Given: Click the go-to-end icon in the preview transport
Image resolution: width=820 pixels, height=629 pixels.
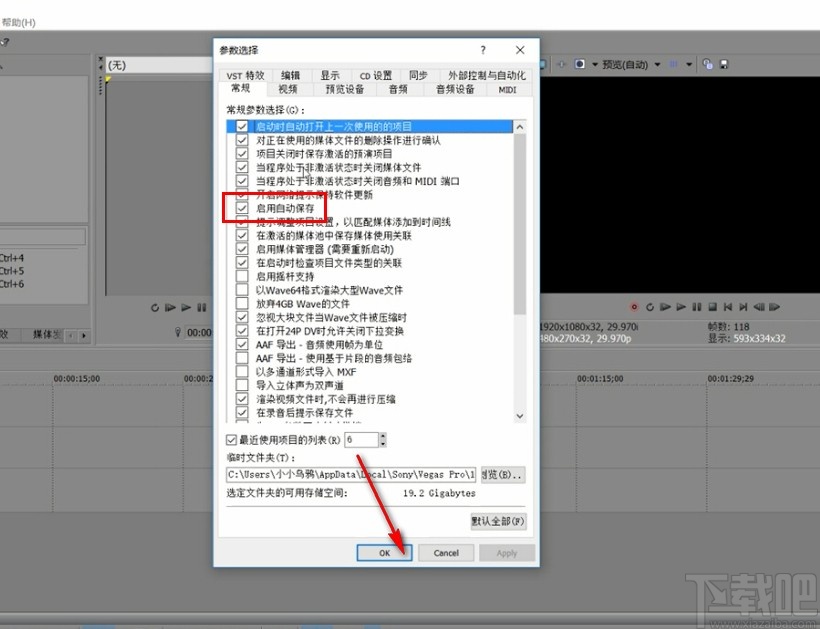Looking at the screenshot, I should click(x=742, y=307).
